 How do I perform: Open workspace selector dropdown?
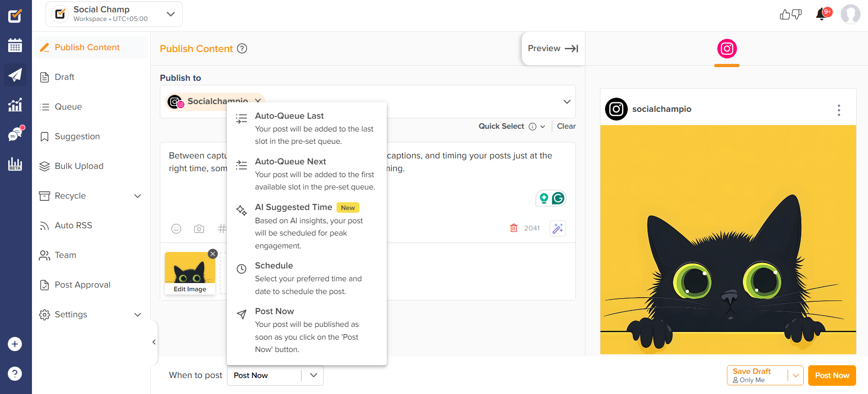114,14
